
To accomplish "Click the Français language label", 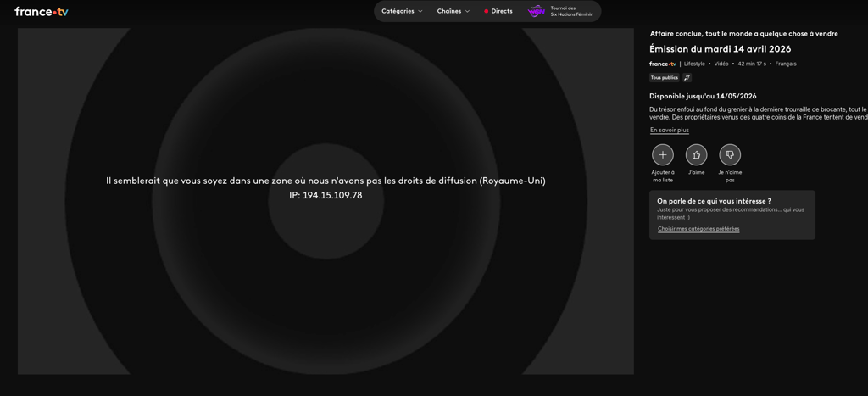I will point(786,64).
